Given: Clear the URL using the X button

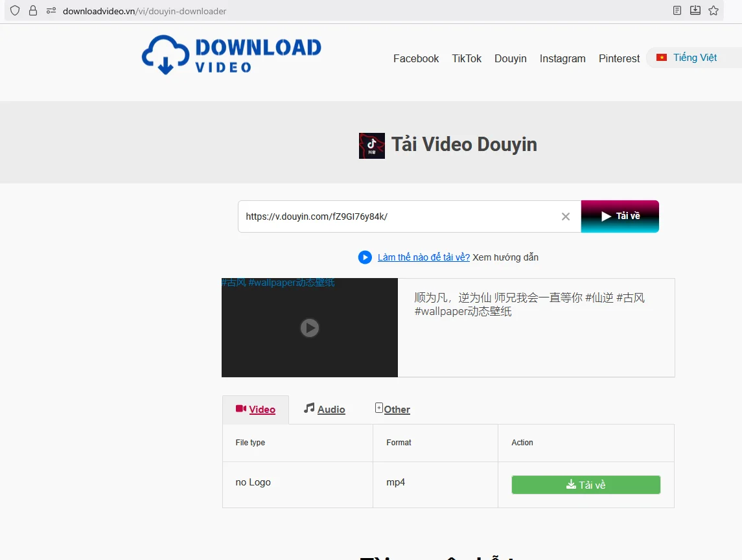Looking at the screenshot, I should (565, 216).
